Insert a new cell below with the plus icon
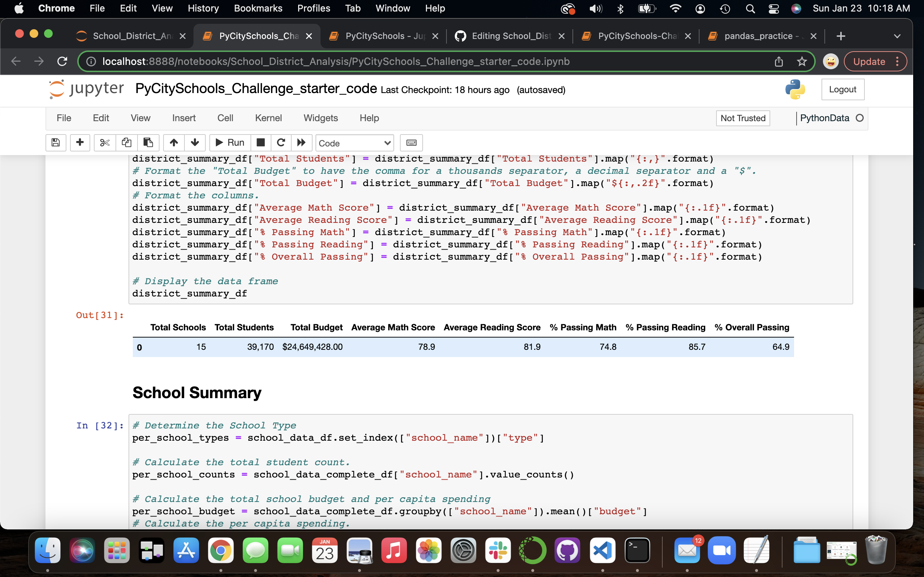Screen dimensions: 924x577 click(80, 143)
